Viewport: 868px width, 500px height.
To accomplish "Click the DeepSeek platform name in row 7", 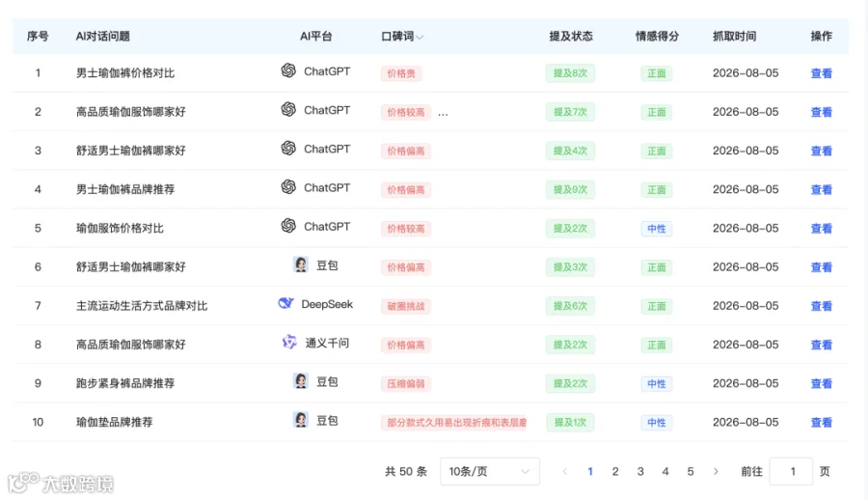I will click(327, 304).
